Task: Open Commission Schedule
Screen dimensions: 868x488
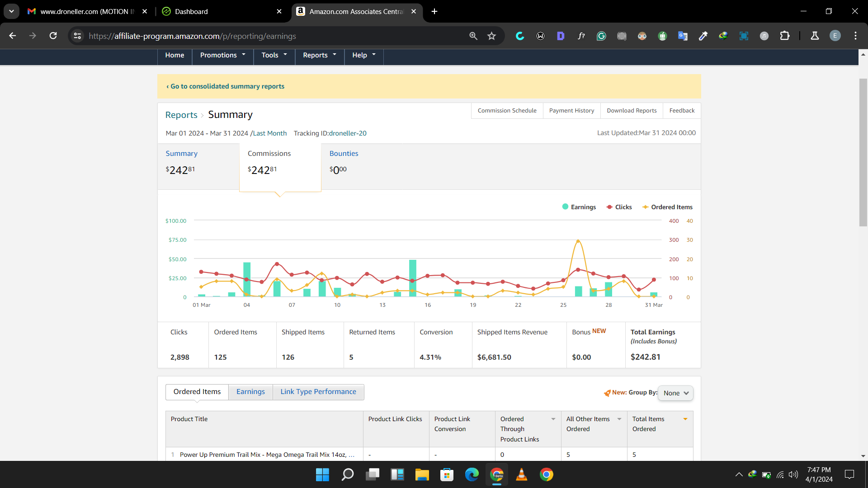Action: [507, 111]
